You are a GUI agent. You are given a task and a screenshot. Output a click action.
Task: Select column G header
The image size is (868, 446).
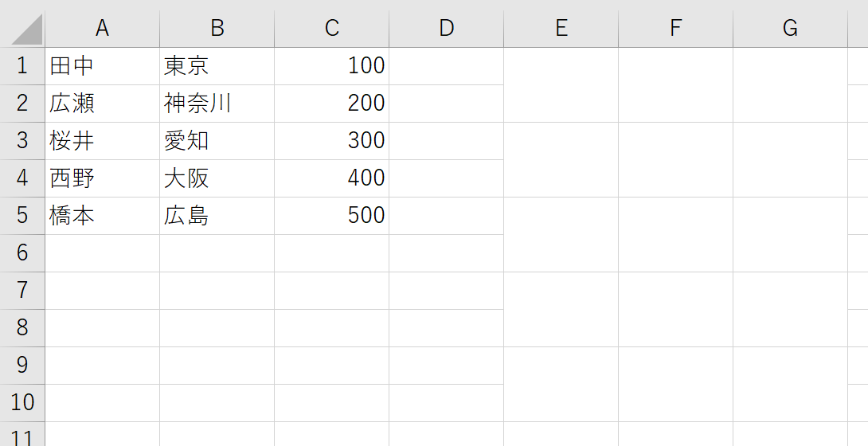tap(790, 29)
